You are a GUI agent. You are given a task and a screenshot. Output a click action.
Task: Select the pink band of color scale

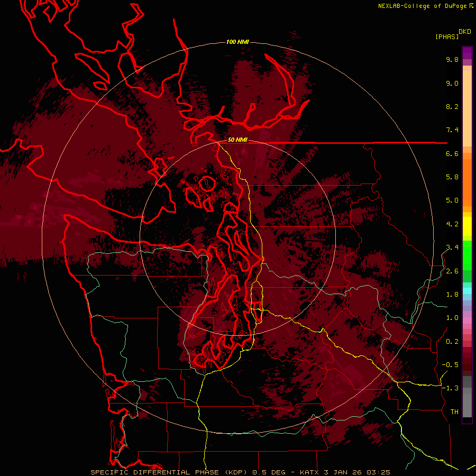click(467, 321)
